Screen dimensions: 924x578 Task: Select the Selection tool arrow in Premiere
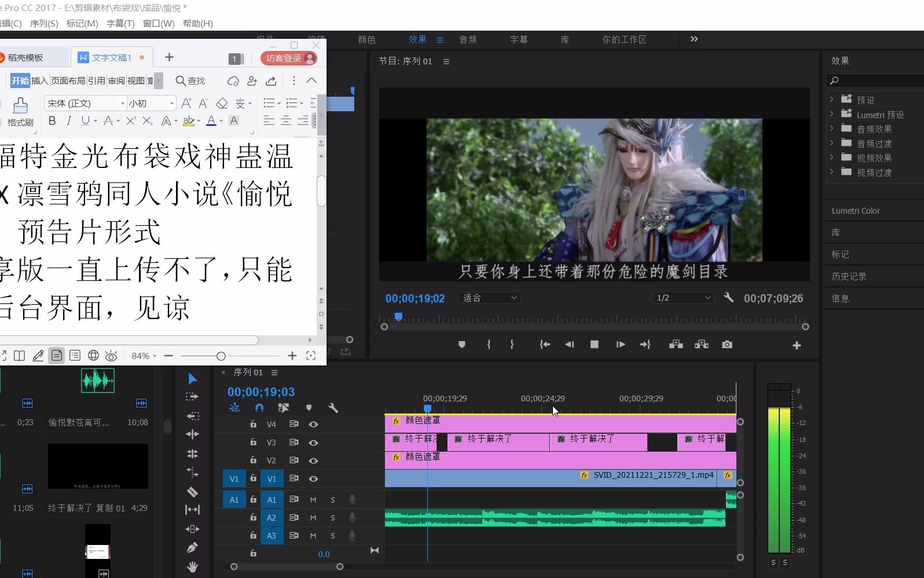[x=193, y=379]
